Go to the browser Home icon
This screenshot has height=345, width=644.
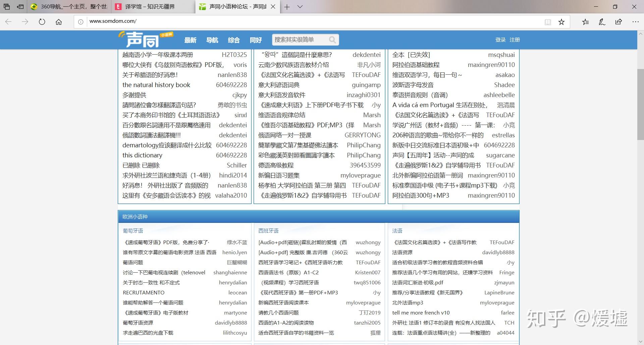(x=59, y=22)
